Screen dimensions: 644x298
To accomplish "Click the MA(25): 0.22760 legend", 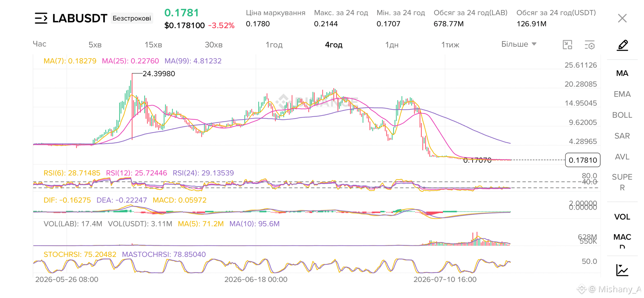I will click(130, 61).
